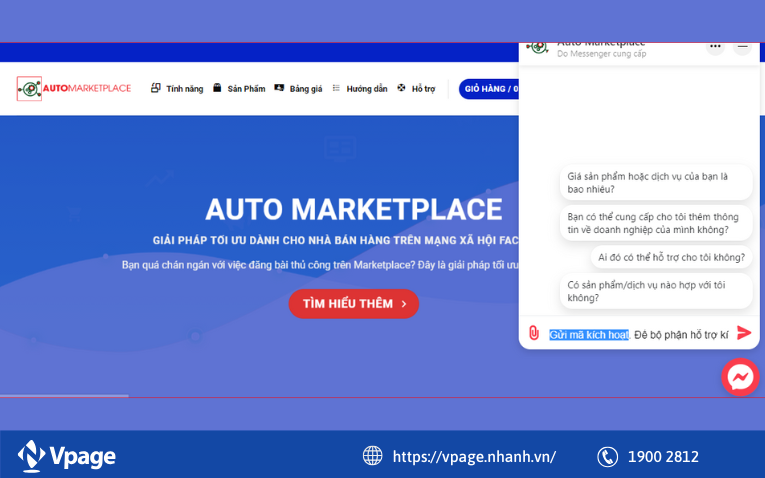Click the red Messenger bubble icon
The image size is (765, 478).
tap(740, 377)
